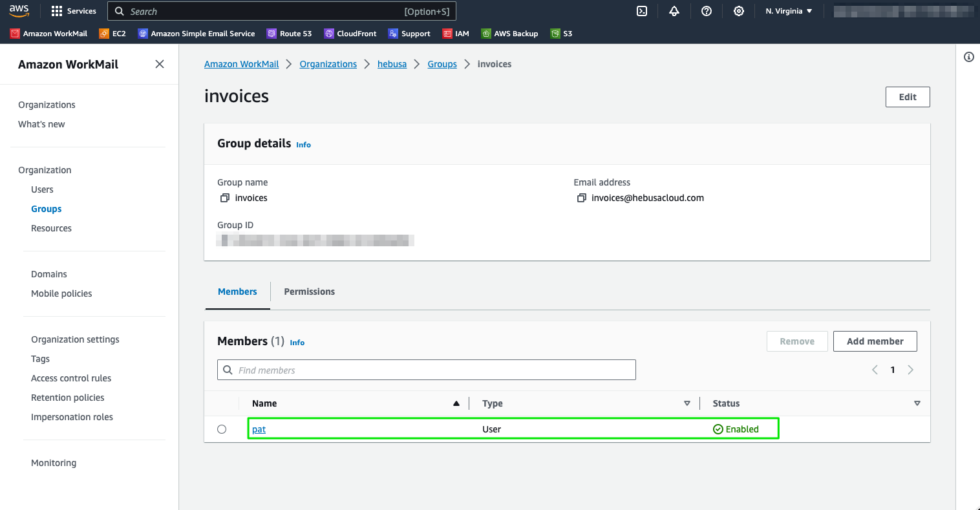The width and height of the screenshot is (980, 510).
Task: Click the Edit button for invoices group
Action: 907,97
